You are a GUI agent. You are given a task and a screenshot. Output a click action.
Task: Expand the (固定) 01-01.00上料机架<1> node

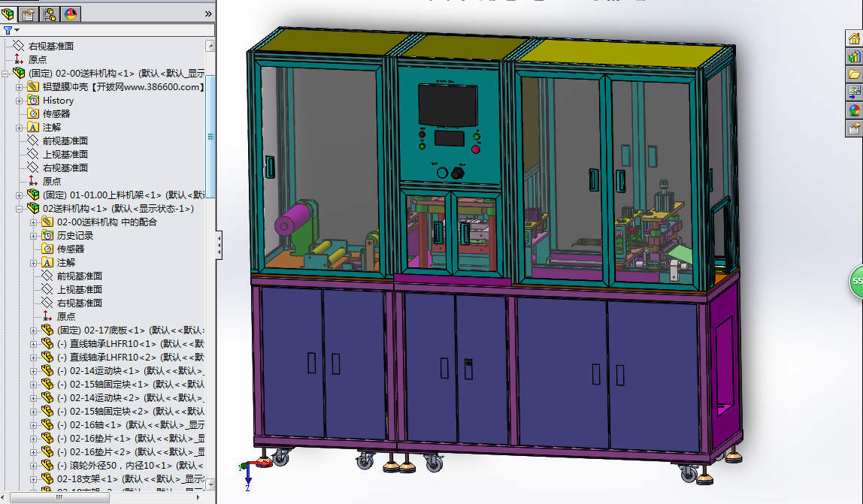pos(20,195)
